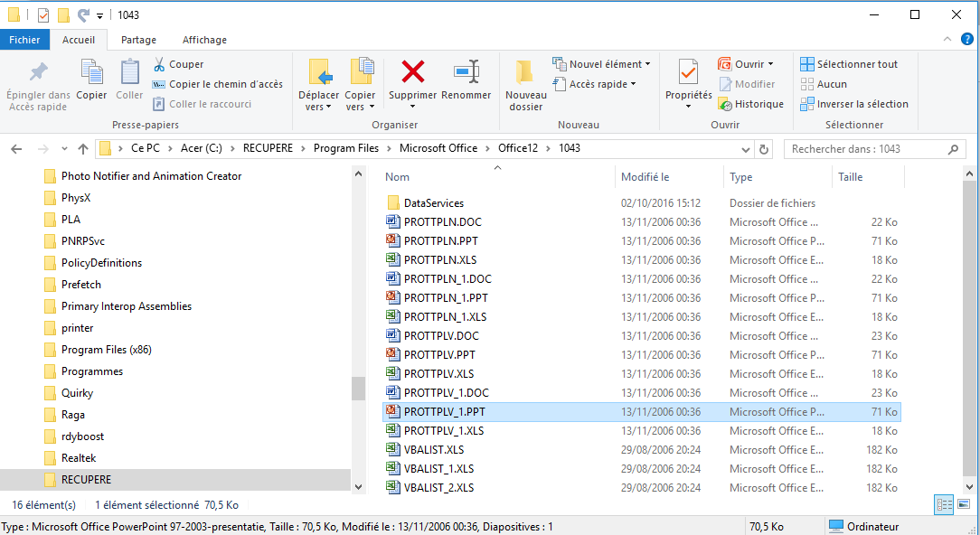Click Épingler dans Accès rapide pin icon
The width and height of the screenshot is (980, 535).
tap(38, 71)
